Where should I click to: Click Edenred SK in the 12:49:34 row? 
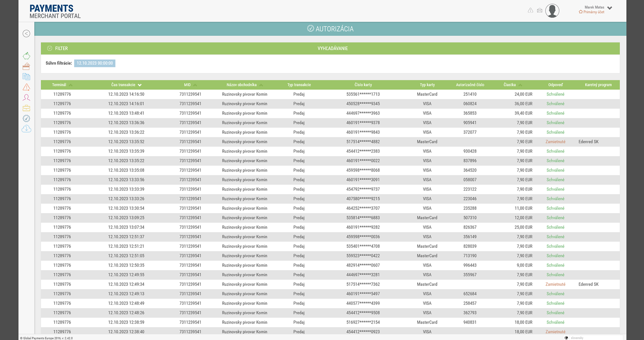coord(589,285)
